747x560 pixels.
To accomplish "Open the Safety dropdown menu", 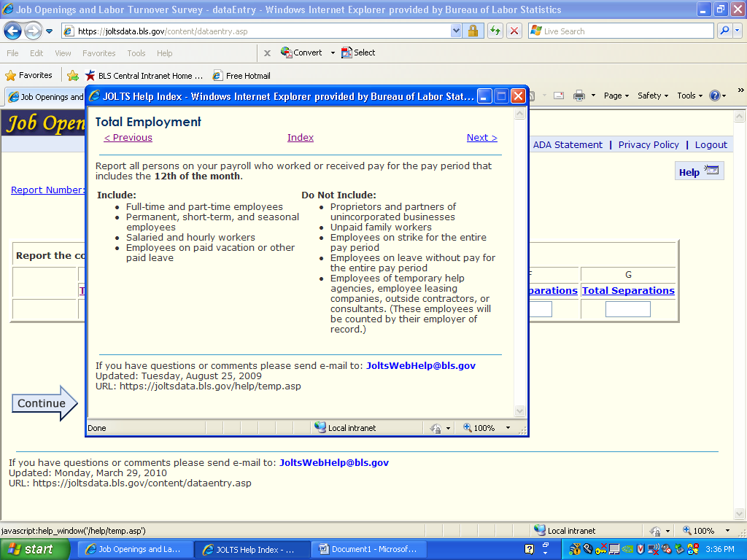I will point(653,96).
